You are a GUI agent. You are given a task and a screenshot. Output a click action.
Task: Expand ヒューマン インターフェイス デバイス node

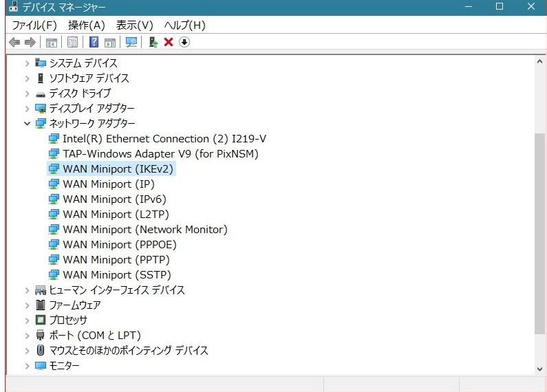[x=28, y=290]
